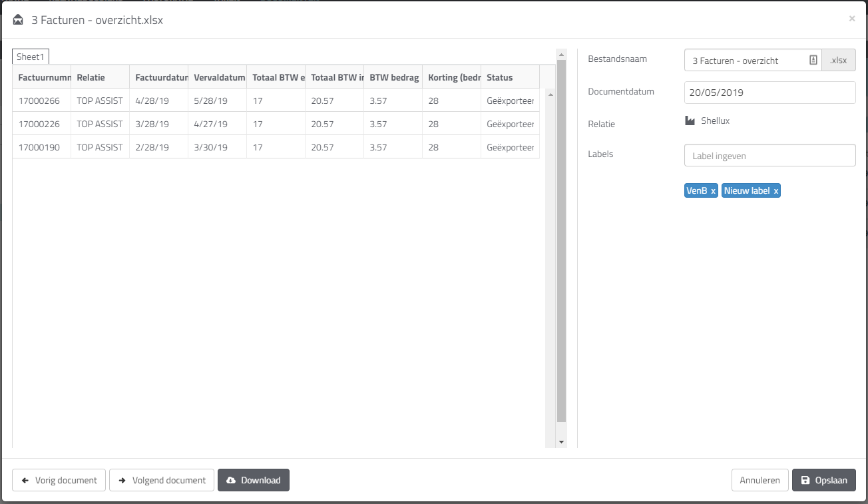Click the envelope icon beside the dialog title

17,19
